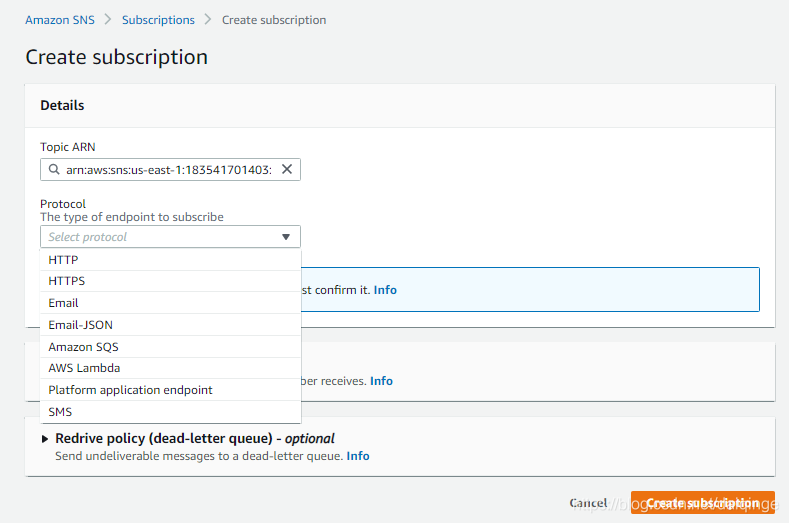Screen dimensions: 789x523
Task: Click the search magnifier in Topic ARN
Action: pos(54,170)
